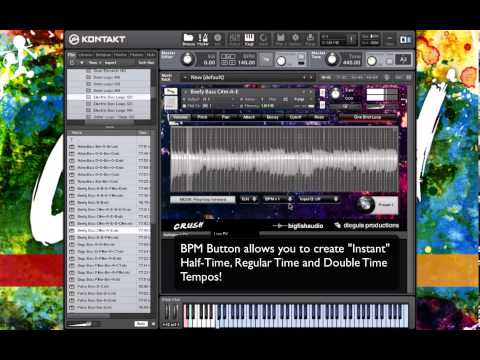Click the bigfishaudio logo
This screenshot has width=480, height=360.
tap(298, 226)
